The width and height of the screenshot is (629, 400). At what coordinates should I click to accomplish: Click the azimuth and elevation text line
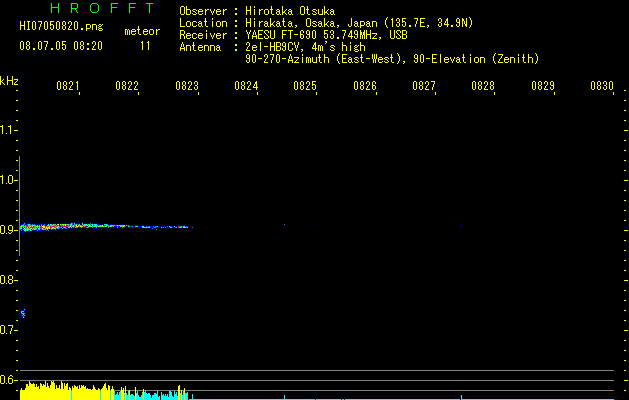(x=392, y=59)
